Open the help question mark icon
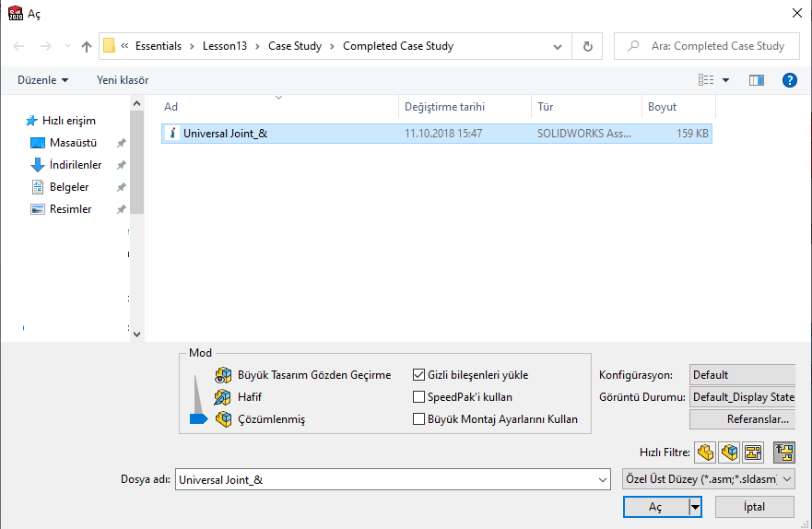 (x=789, y=80)
